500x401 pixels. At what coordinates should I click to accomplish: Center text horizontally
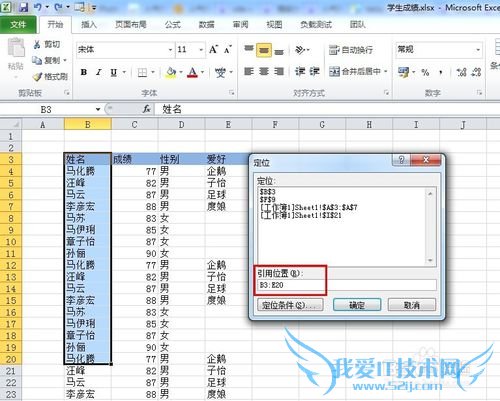pyautogui.click(x=264, y=71)
